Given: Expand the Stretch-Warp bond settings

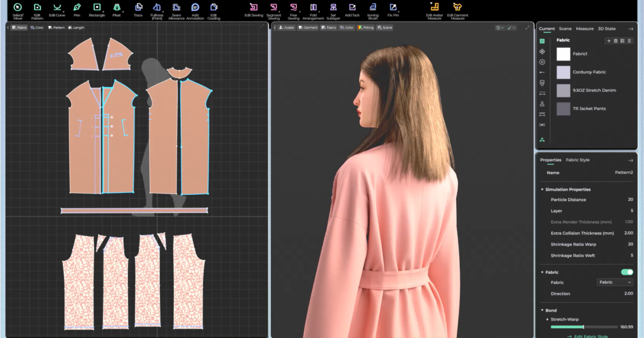Looking at the screenshot, I should pos(548,319).
